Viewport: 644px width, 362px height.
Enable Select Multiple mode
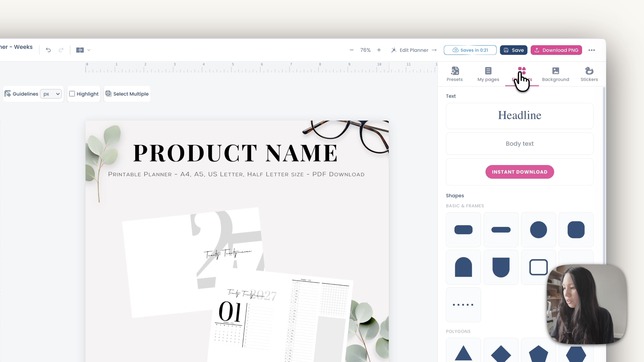tap(127, 94)
